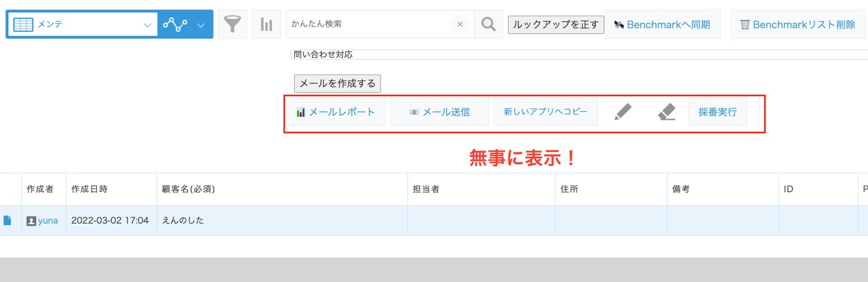The image size is (868, 282).
Task: Click the graph chart icon
Action: (x=175, y=25)
